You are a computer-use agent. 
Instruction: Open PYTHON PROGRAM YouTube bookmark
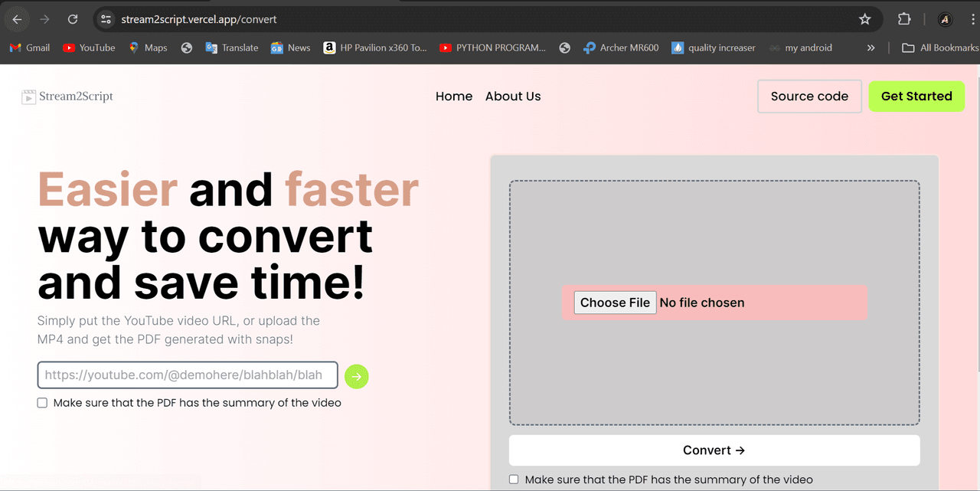(x=493, y=47)
